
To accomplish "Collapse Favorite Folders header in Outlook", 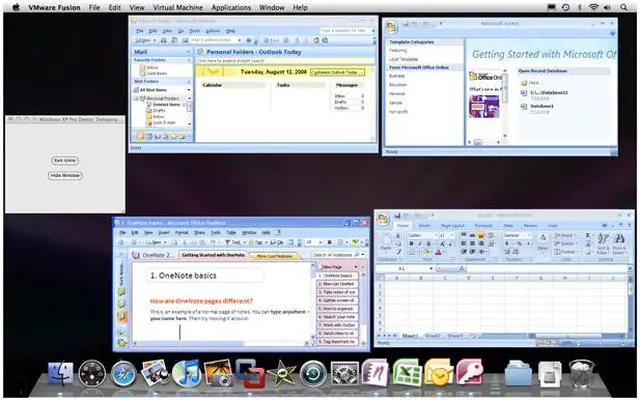I will (x=189, y=60).
